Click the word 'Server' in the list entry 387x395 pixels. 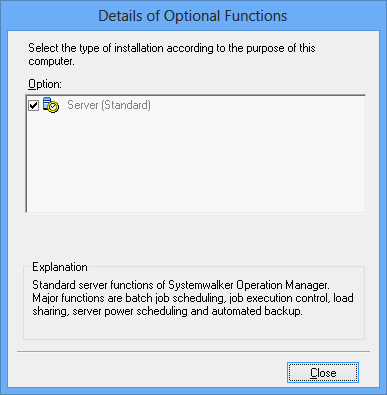tap(83, 105)
